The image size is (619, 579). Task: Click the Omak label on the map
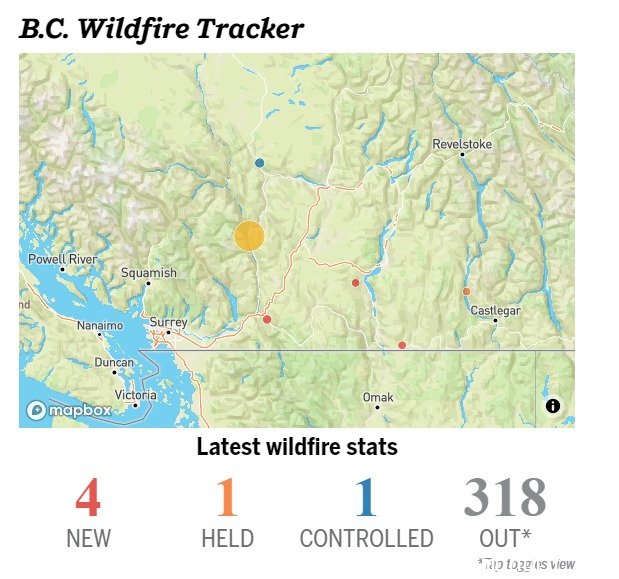(378, 397)
